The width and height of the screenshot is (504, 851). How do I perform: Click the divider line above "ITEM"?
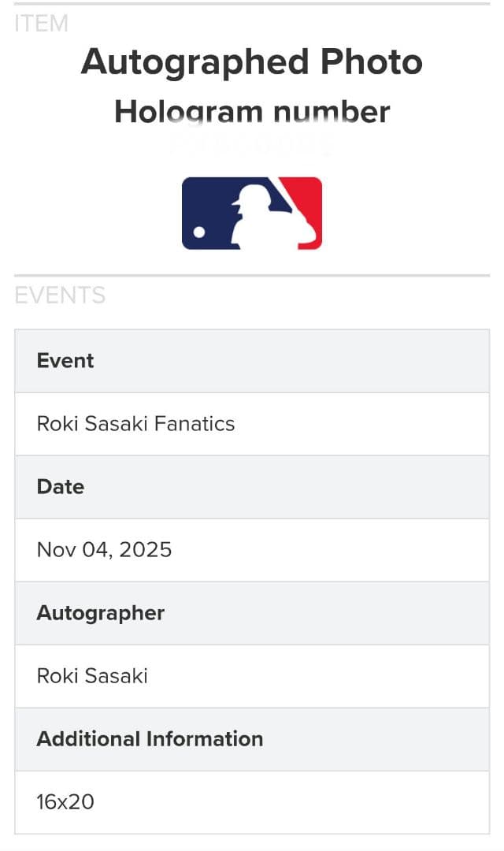click(252, 4)
